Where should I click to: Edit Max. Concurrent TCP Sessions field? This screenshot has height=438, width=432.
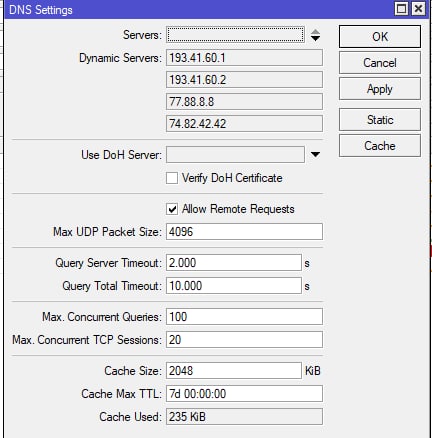coord(244,340)
